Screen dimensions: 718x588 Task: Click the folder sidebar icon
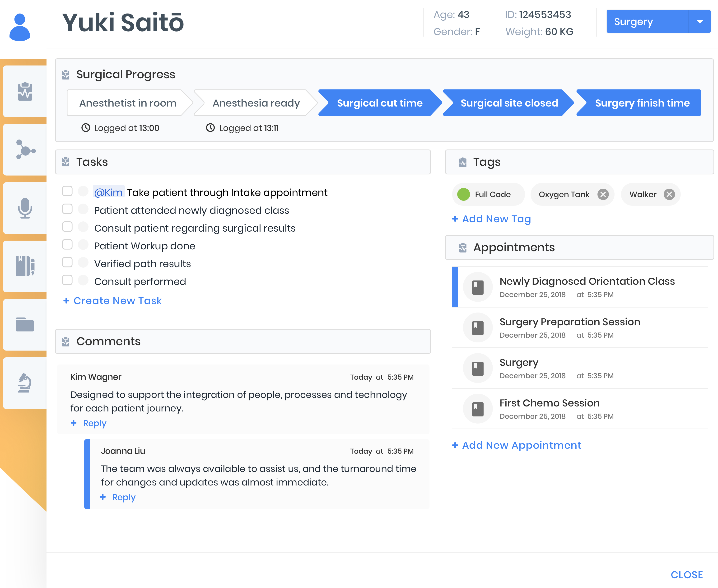(25, 324)
